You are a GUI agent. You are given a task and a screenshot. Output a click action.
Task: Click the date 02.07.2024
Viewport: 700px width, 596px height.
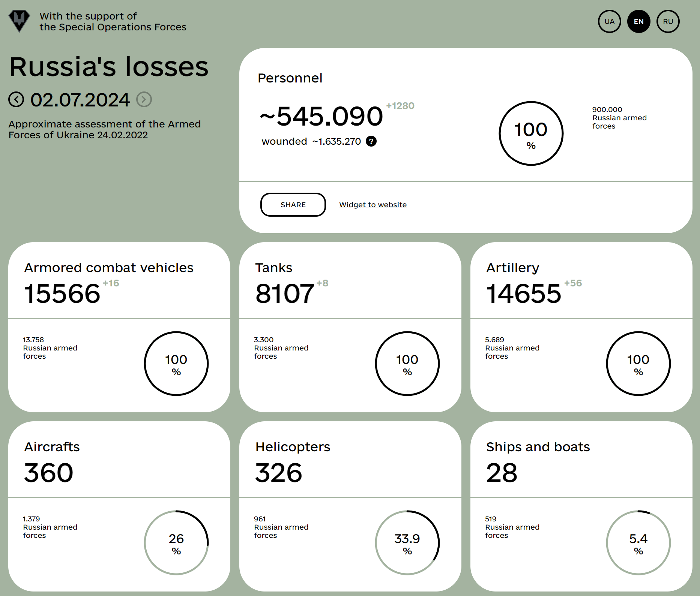[80, 100]
